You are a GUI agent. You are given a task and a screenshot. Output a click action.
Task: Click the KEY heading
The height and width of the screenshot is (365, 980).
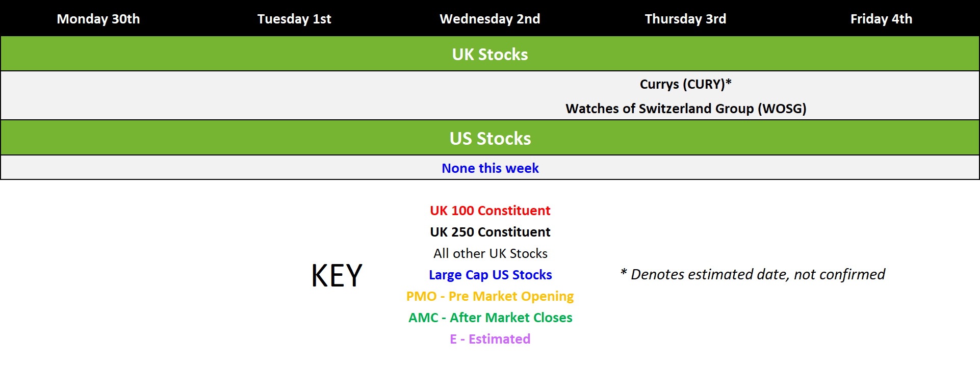(337, 275)
